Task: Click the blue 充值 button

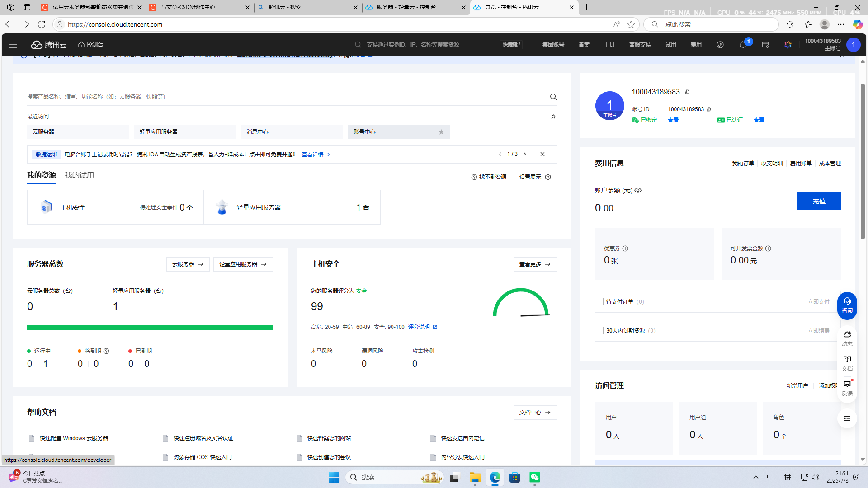Action: pyautogui.click(x=819, y=201)
